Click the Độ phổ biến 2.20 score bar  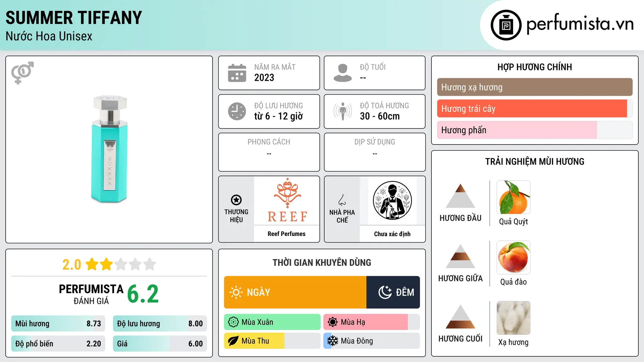click(58, 344)
